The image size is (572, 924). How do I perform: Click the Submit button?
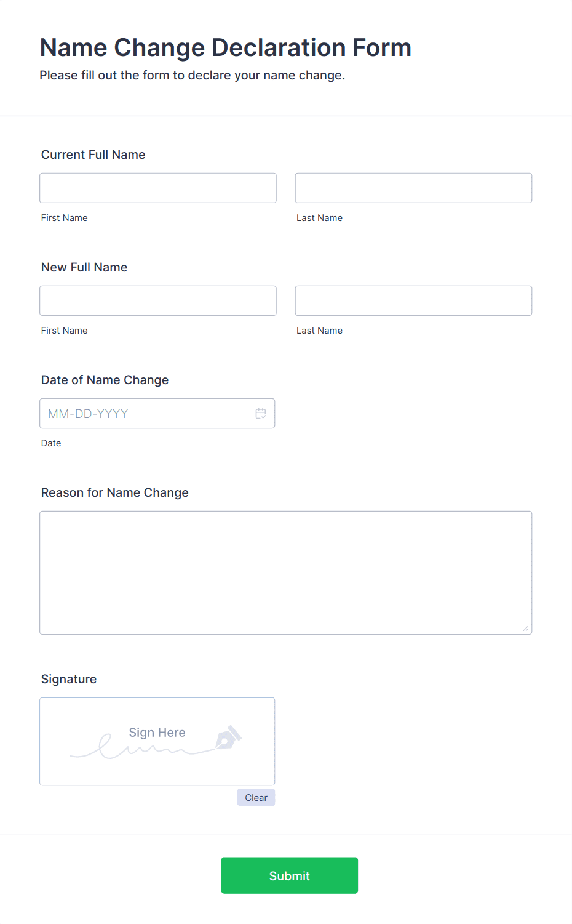point(289,875)
